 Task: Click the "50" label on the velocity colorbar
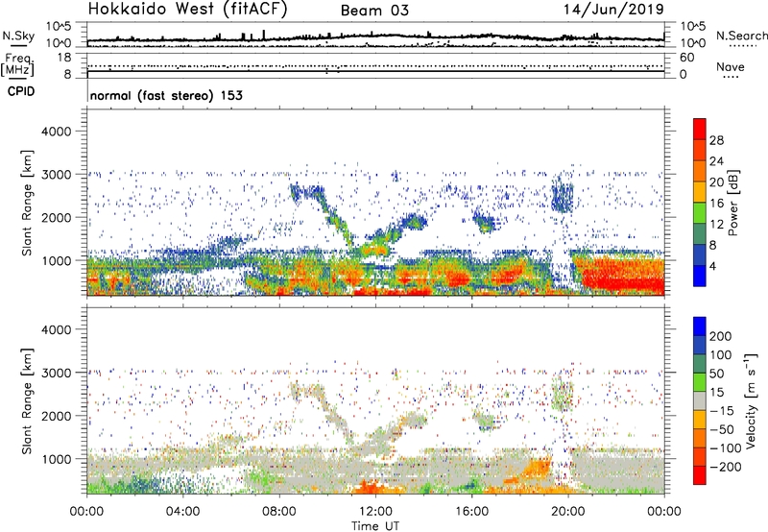coord(716,374)
